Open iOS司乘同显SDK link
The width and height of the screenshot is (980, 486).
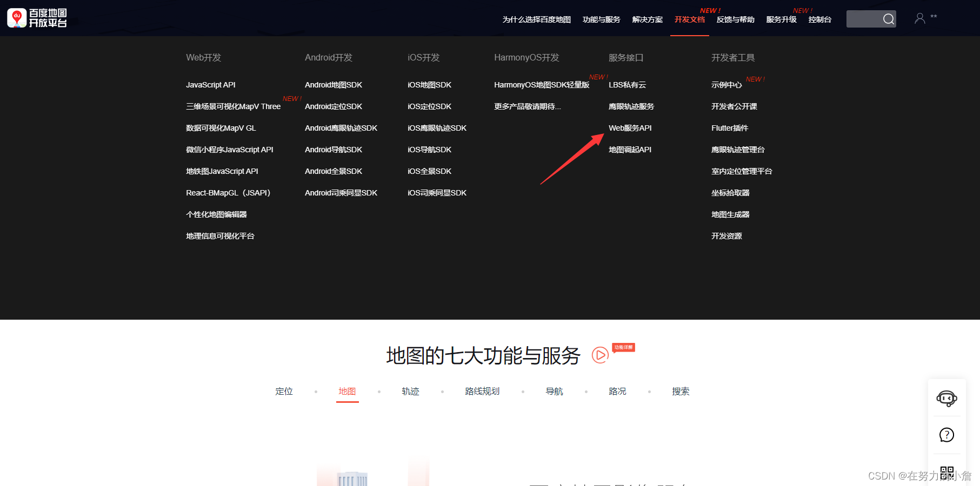coord(437,193)
